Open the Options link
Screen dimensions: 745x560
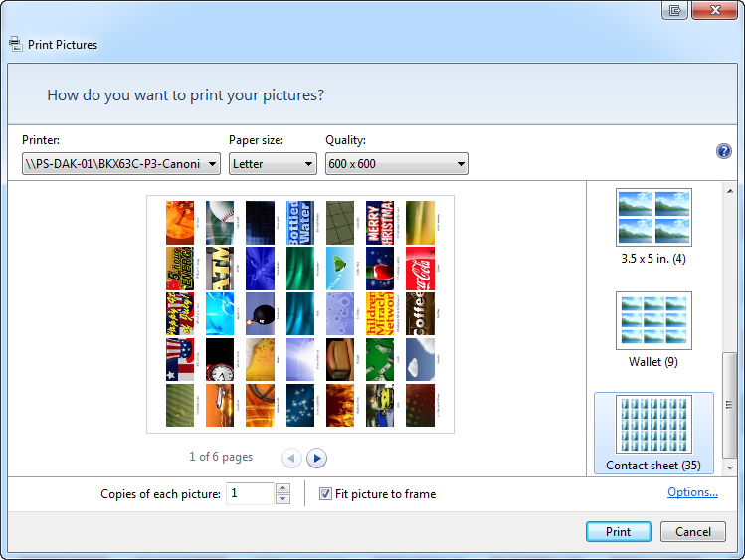tap(692, 492)
